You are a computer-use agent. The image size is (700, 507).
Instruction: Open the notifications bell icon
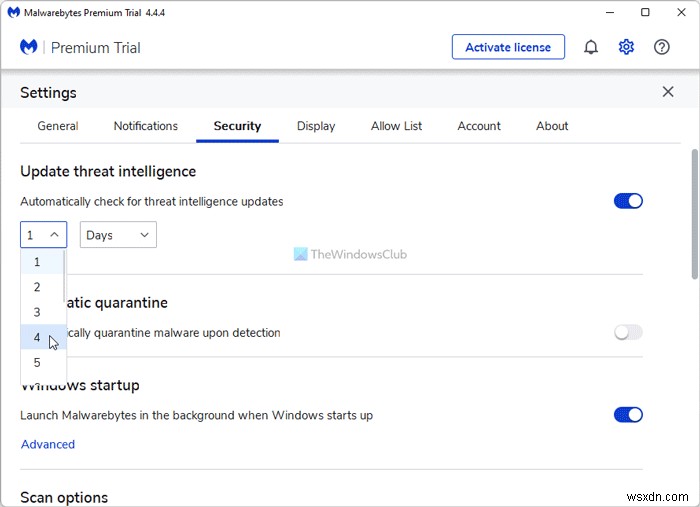[x=591, y=47]
